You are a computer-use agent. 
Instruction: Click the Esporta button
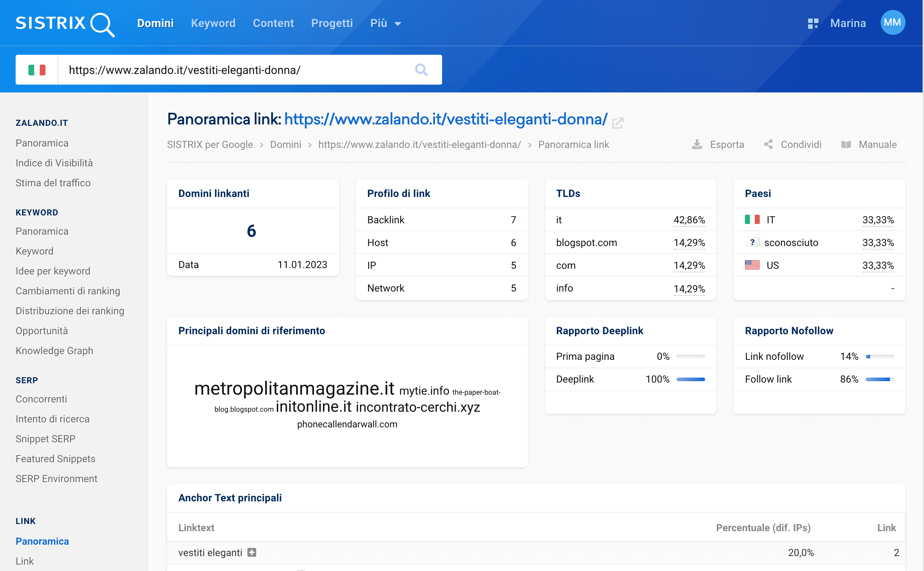coord(718,145)
